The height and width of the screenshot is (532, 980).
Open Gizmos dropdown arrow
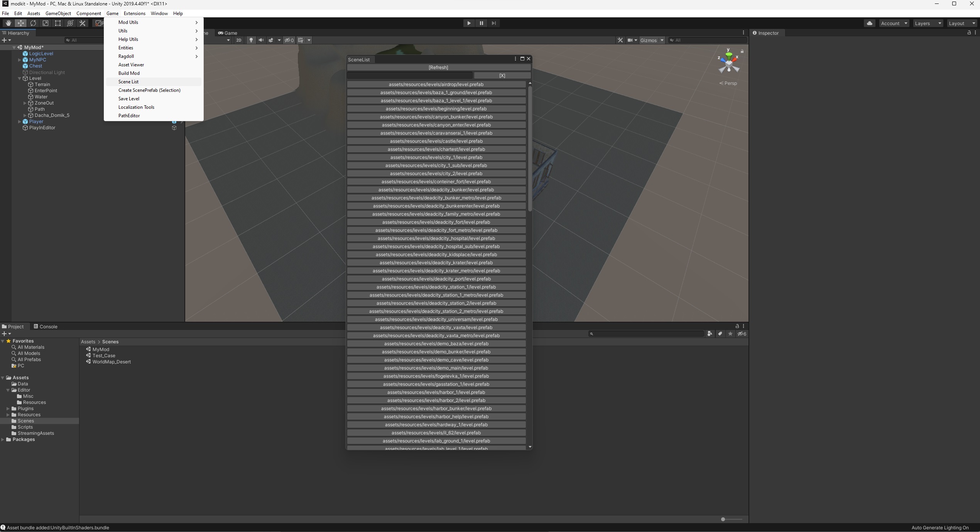pos(662,40)
